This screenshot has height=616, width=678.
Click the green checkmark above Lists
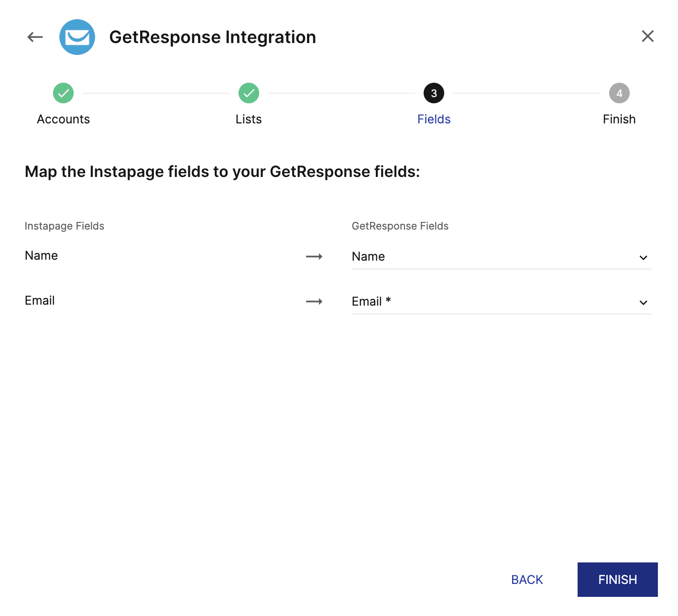tap(248, 93)
